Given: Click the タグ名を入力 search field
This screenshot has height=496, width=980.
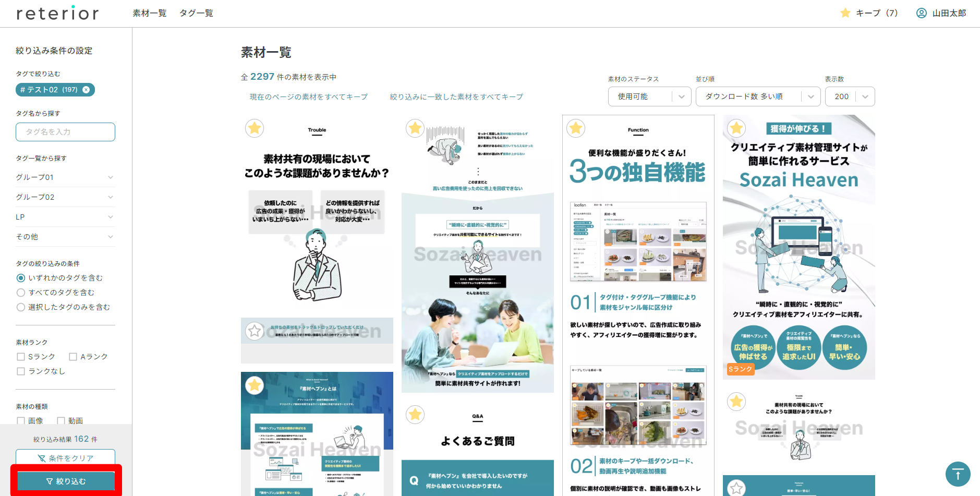Looking at the screenshot, I should [x=65, y=132].
